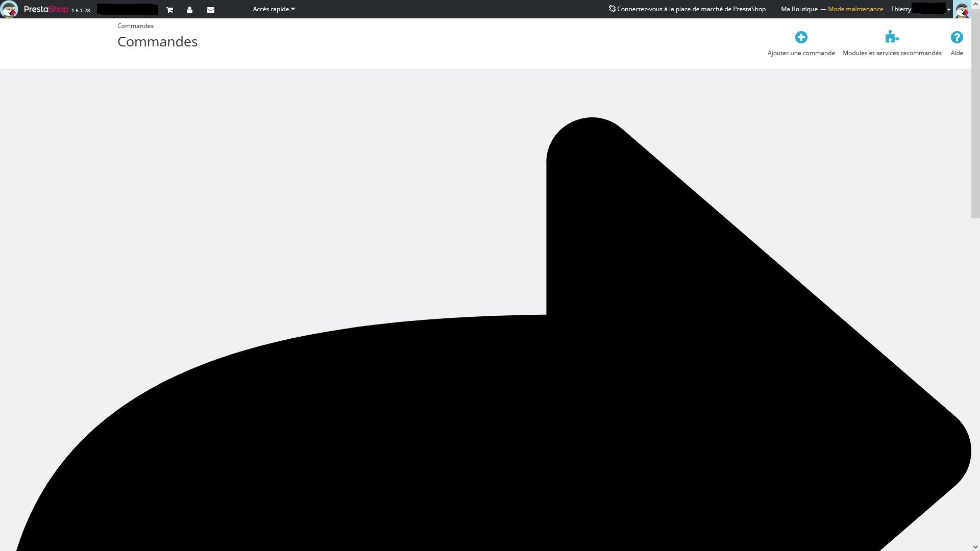Expand the Accès rapide dropdown
Image resolution: width=980 pixels, height=551 pixels.
[x=274, y=9]
